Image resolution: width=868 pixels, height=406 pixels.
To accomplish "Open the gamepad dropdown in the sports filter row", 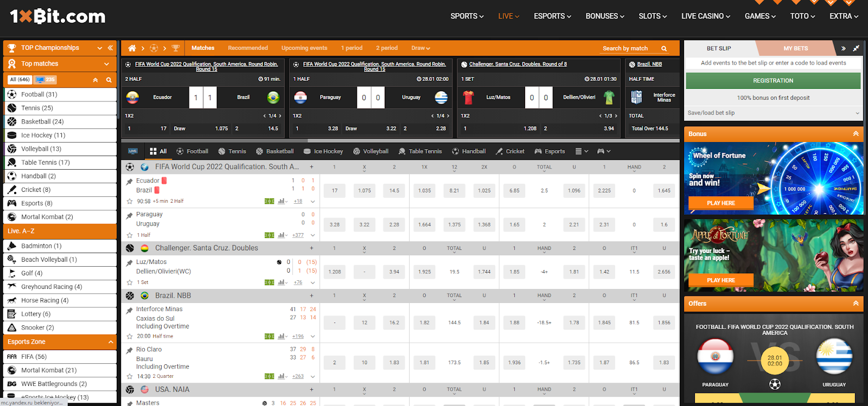I will pos(604,151).
